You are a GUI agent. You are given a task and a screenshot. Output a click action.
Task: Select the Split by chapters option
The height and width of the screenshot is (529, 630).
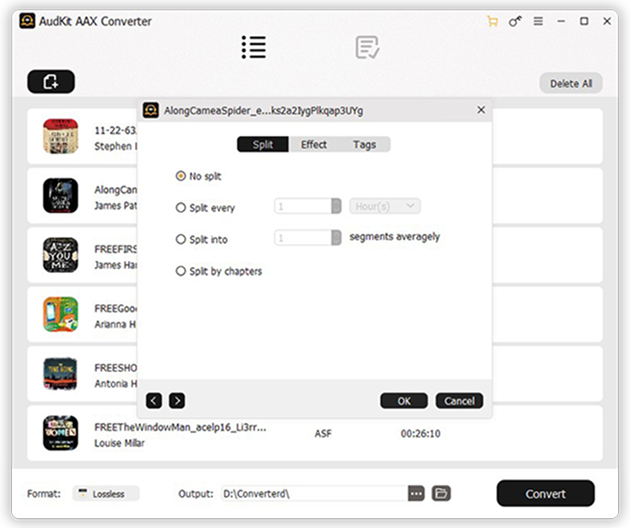[x=181, y=271]
